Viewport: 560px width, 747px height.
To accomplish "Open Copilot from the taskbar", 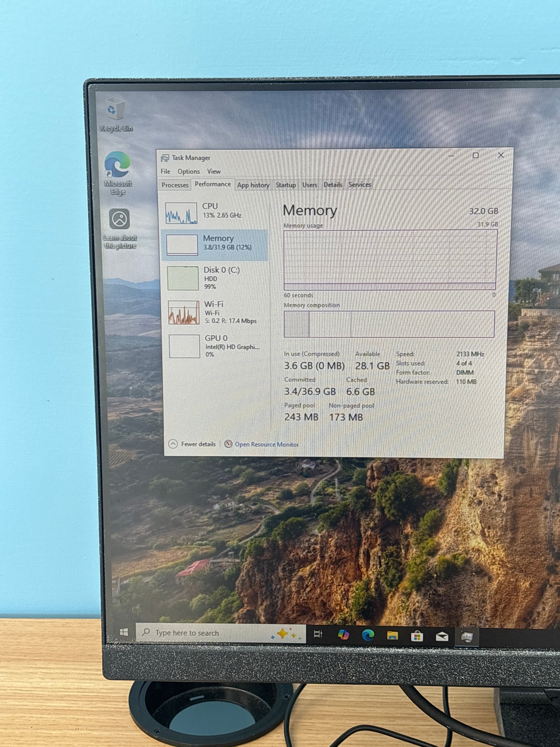I will pyautogui.click(x=343, y=635).
